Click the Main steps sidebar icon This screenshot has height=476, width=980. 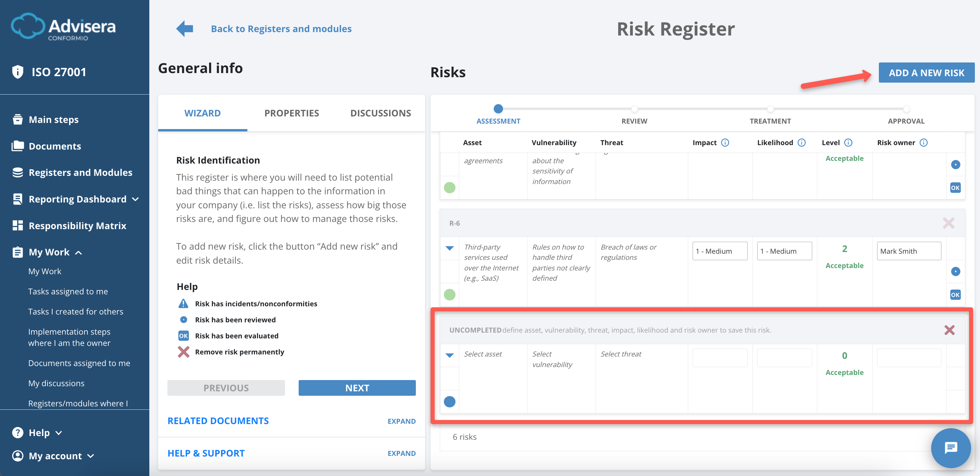click(17, 119)
